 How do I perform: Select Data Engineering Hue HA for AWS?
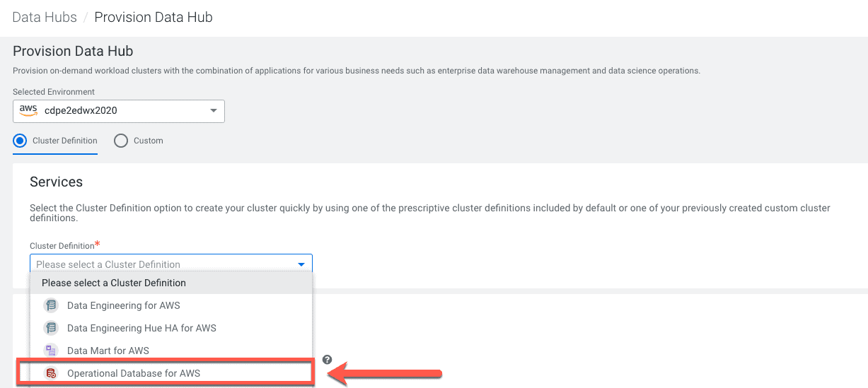[x=170, y=328]
